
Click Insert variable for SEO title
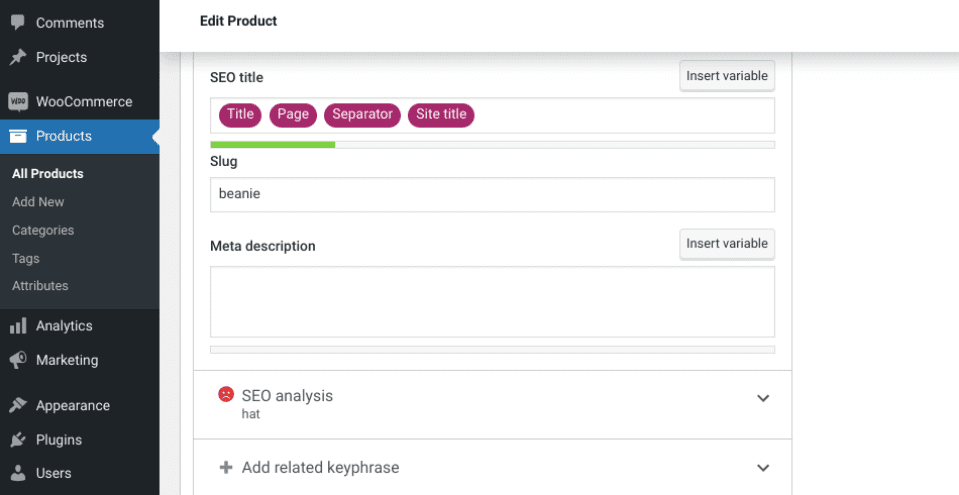727,76
